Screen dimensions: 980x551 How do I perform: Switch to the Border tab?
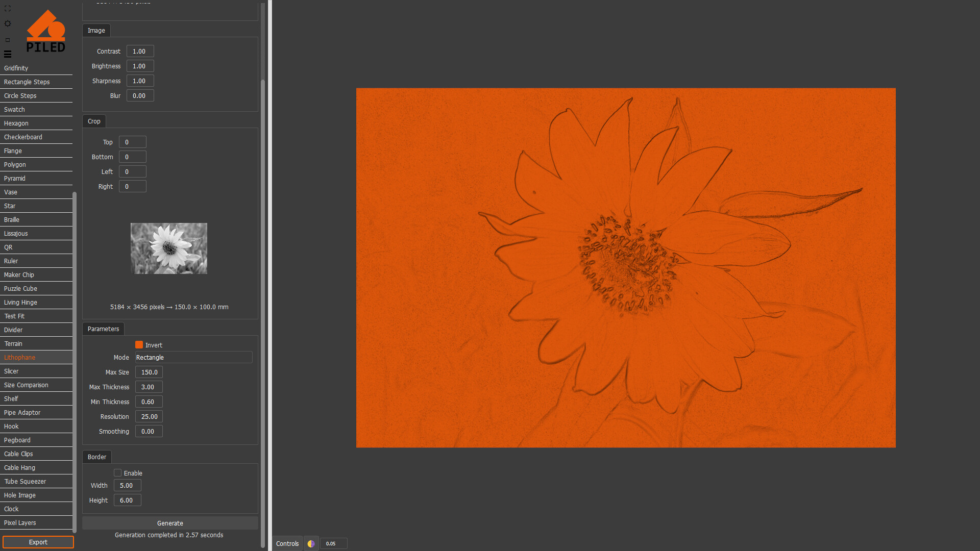tap(96, 457)
